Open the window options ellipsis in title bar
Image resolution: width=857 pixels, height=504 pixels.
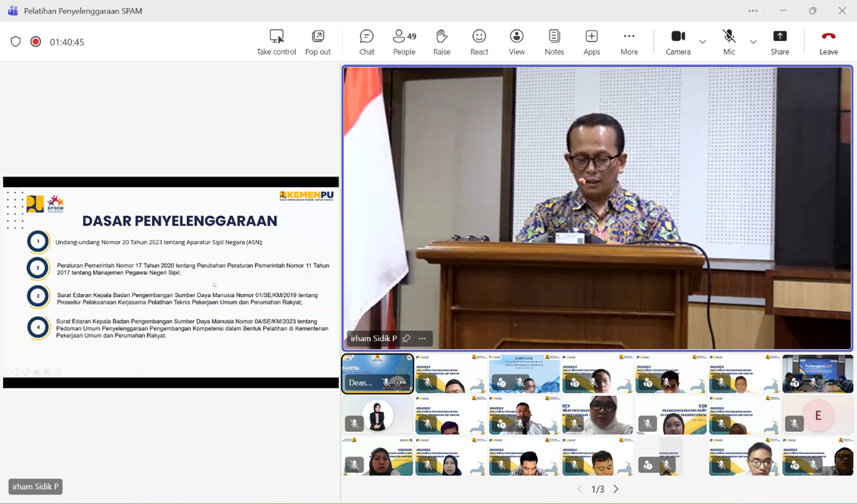click(752, 11)
